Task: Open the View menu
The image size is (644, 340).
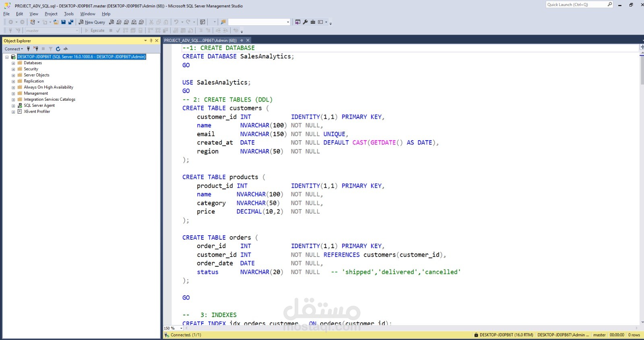Action: point(34,14)
